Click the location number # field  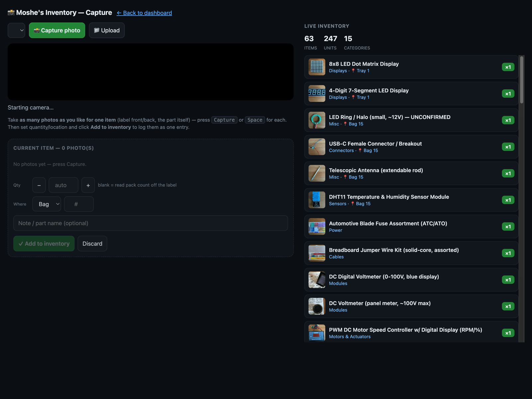pos(79,204)
